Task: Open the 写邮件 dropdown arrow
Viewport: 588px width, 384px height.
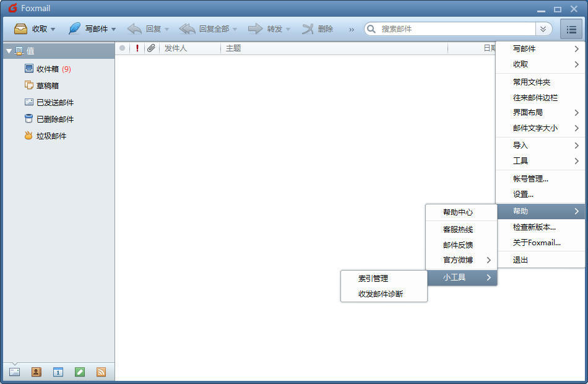Action: [113, 28]
